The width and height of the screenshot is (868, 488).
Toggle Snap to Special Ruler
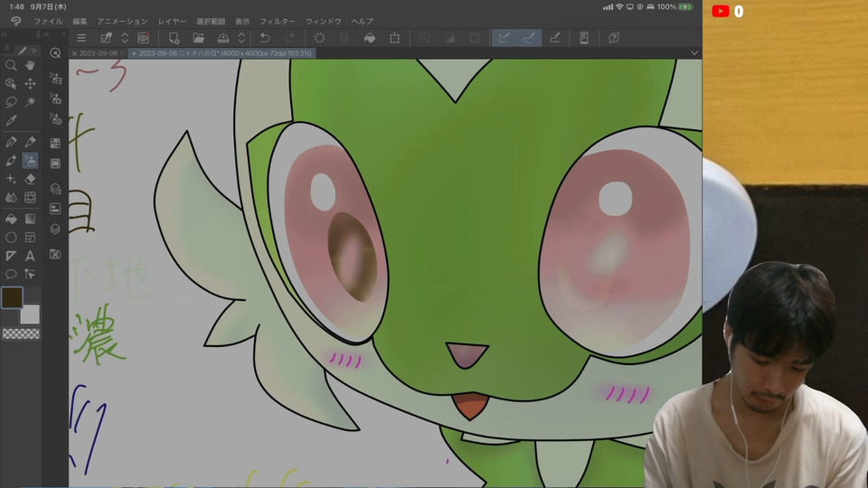[529, 38]
